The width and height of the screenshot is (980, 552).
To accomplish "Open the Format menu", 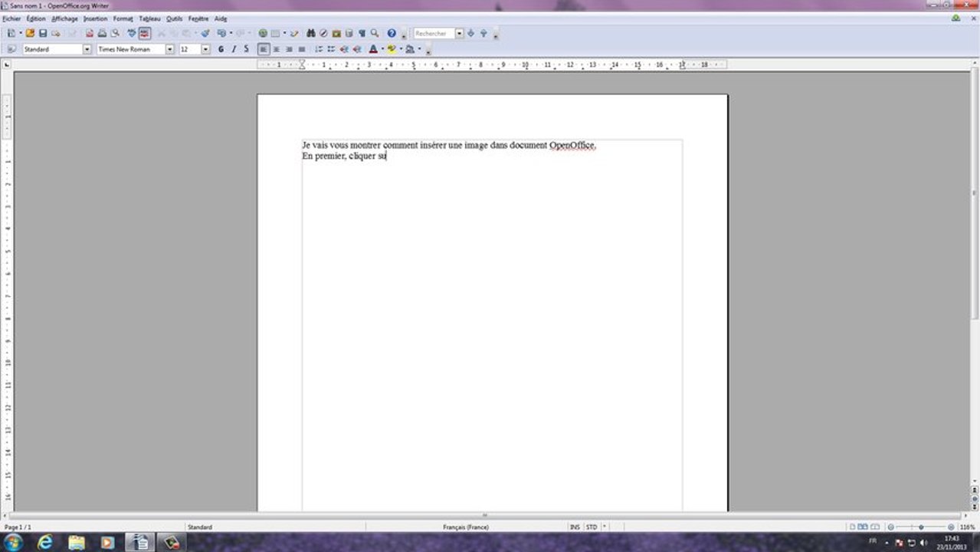I will (x=123, y=18).
